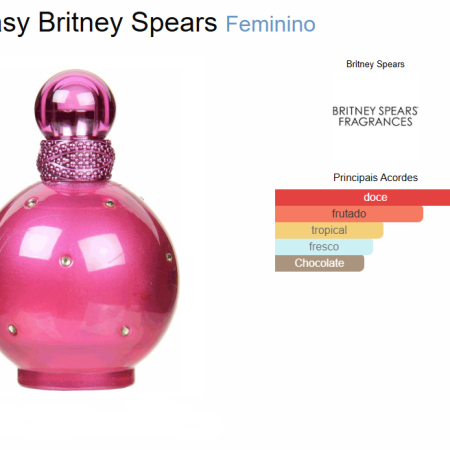
Task: Click the Principais Acordes heading
Action: (375, 177)
